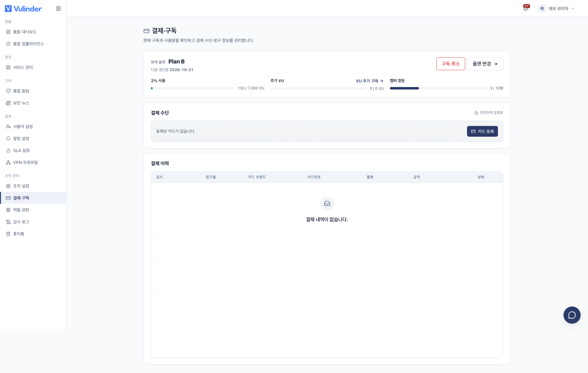Go to 서비스 관리 menu item

(x=33, y=67)
